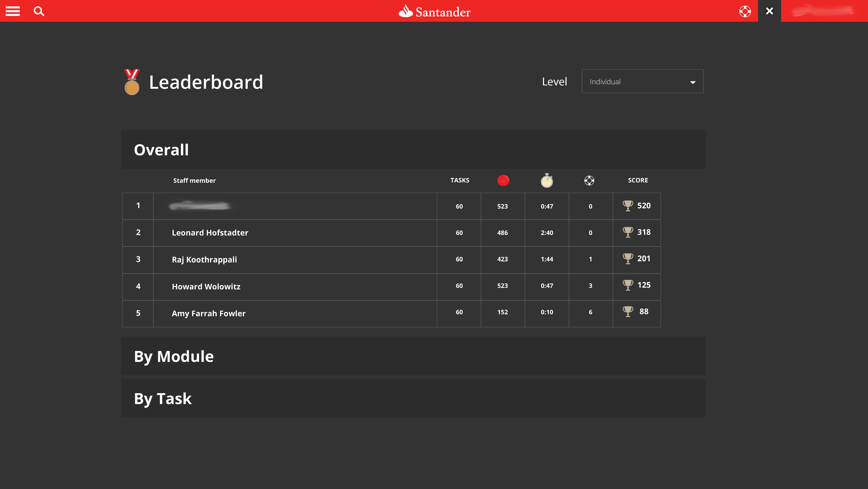Click the search magnifier icon

coord(39,11)
